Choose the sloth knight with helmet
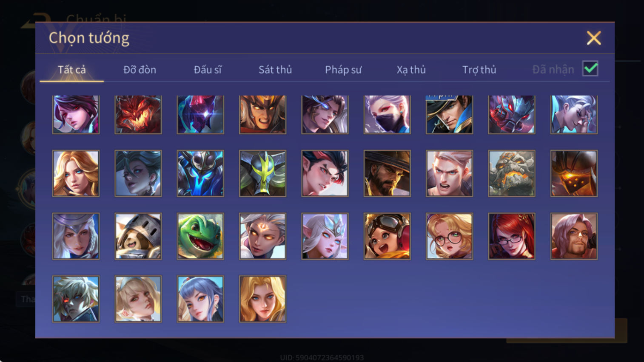 [138, 236]
